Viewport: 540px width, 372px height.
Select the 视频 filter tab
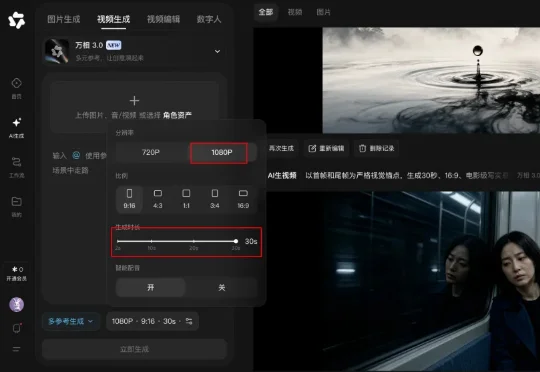pyautogui.click(x=295, y=12)
